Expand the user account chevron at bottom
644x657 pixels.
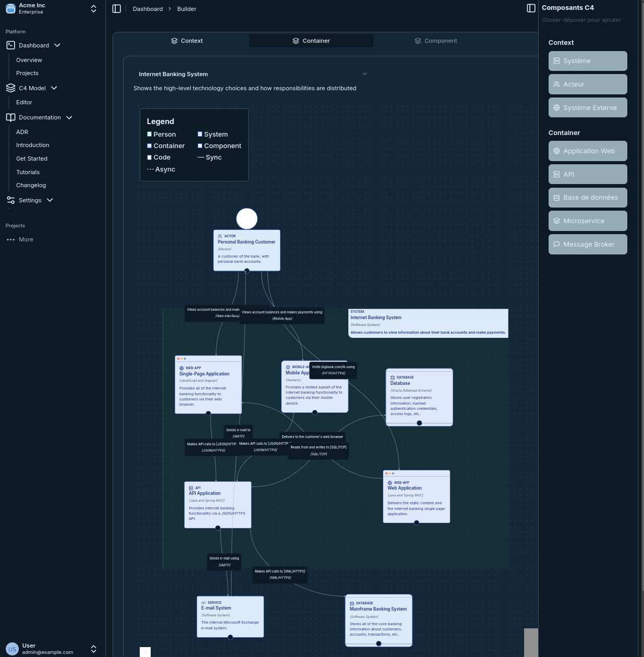(x=93, y=649)
